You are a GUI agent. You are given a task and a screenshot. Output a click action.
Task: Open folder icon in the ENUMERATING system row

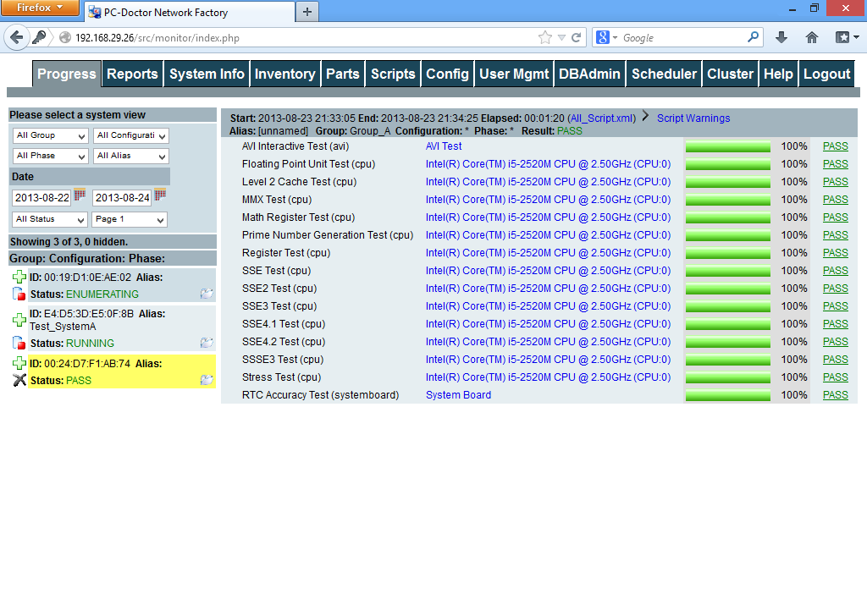click(206, 294)
